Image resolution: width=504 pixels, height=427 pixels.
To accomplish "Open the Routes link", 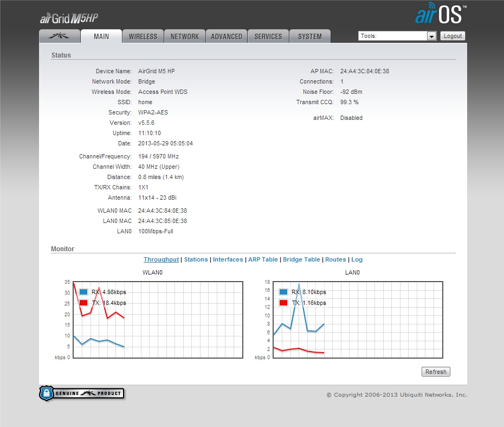I will [335, 259].
